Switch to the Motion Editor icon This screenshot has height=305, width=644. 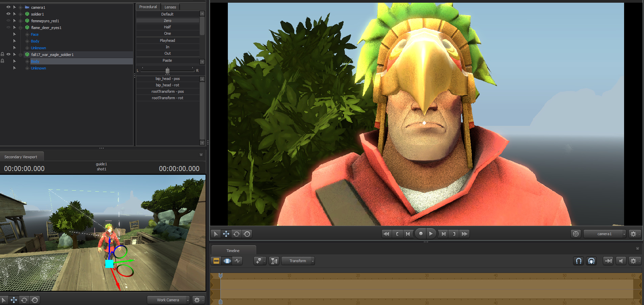click(227, 261)
